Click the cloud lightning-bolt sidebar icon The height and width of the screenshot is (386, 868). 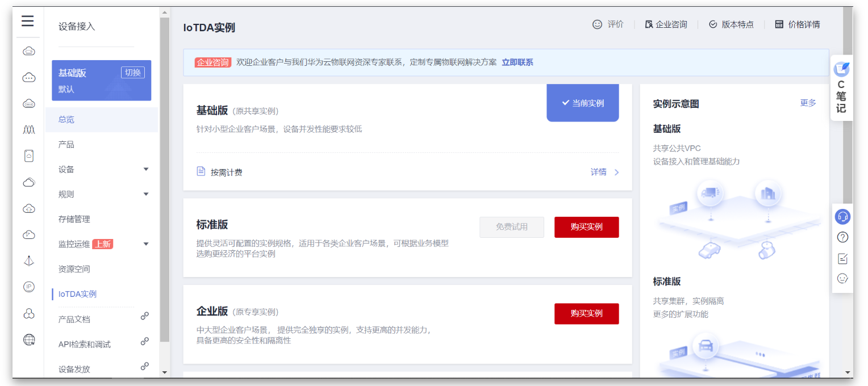[29, 234]
